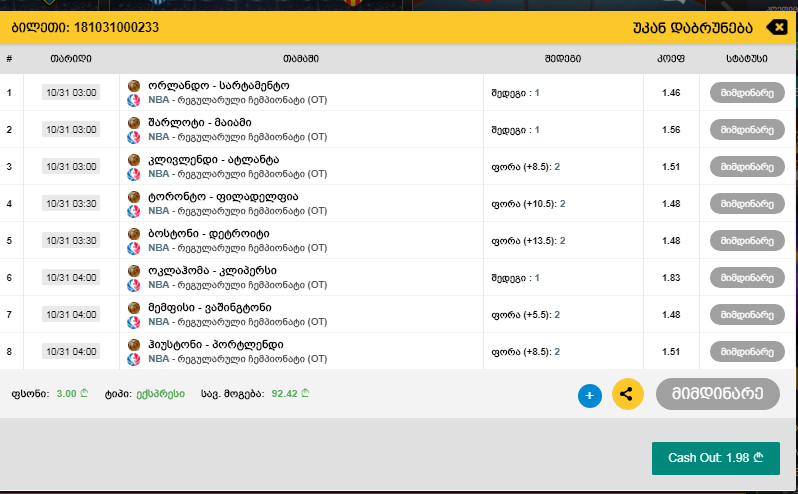Click the NBA logo in კლივლენდი - ატლანტა row
Screen dimensions: 798x494
tap(133, 174)
